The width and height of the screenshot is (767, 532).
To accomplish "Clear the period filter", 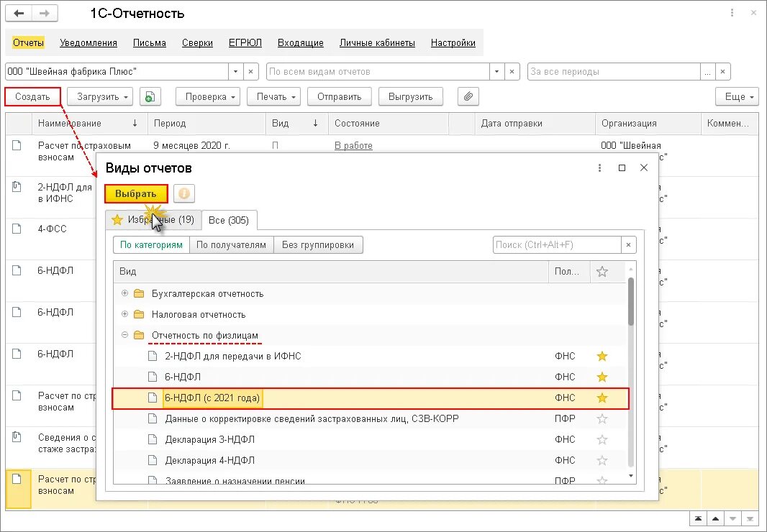I will 722,71.
